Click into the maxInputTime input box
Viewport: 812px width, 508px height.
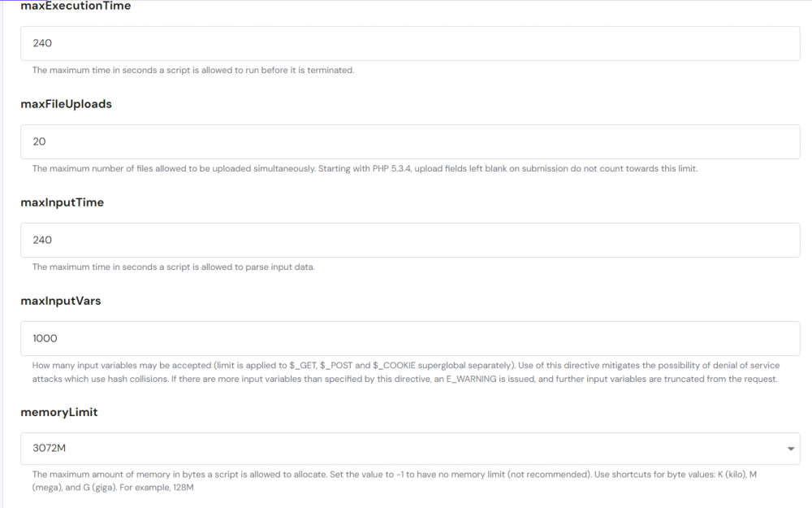(410, 240)
